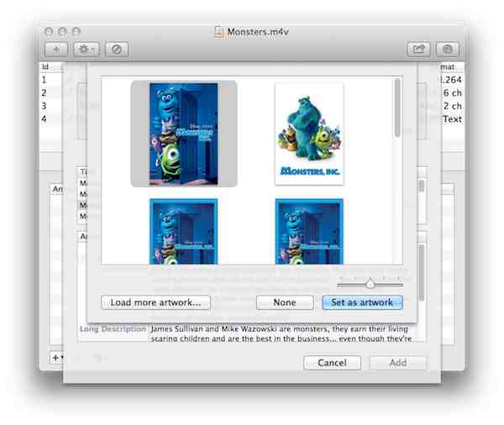Image resolution: width=504 pixels, height=425 pixels.
Task: Click the rightmost round toolbar icon
Action: pyautogui.click(x=447, y=50)
